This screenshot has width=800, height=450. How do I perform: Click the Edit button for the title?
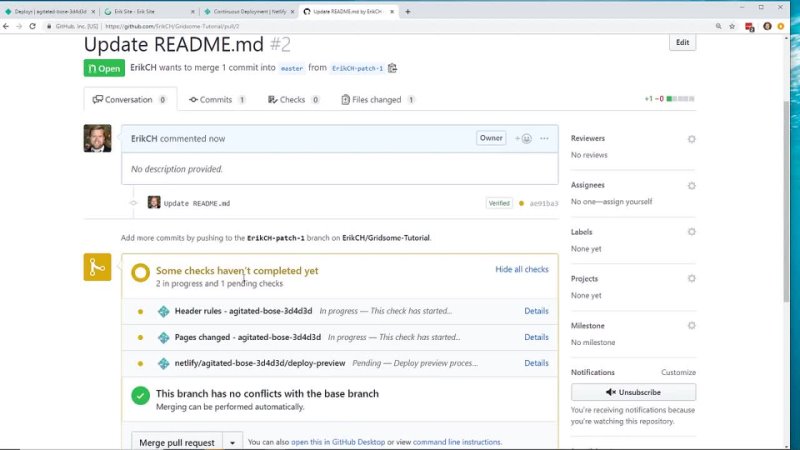point(682,42)
